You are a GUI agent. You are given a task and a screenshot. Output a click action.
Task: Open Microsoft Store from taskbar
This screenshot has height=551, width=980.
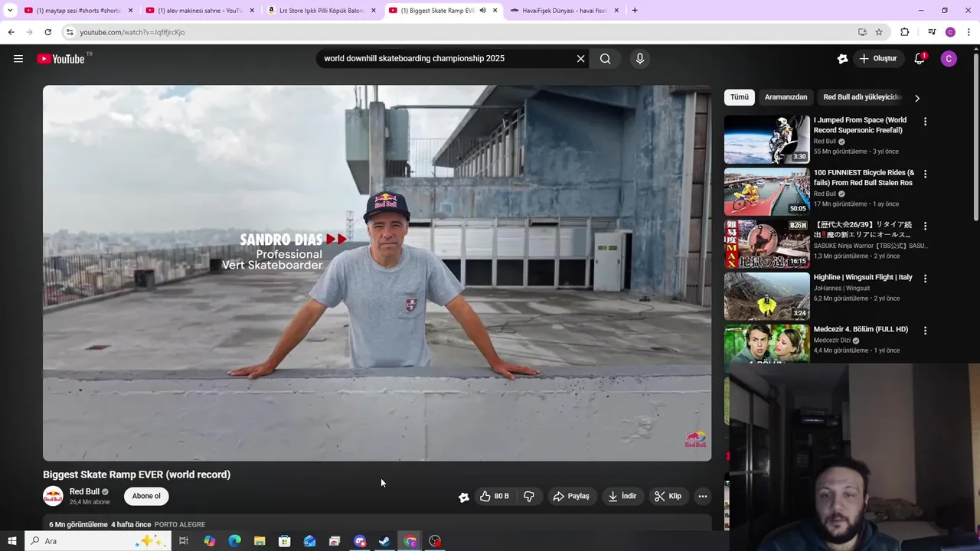pyautogui.click(x=285, y=541)
